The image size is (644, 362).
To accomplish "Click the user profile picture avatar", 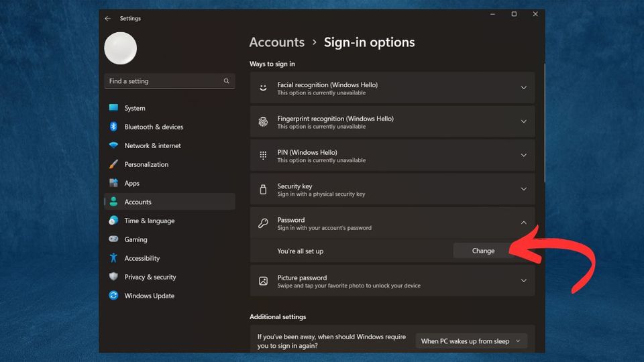I will pos(120,48).
